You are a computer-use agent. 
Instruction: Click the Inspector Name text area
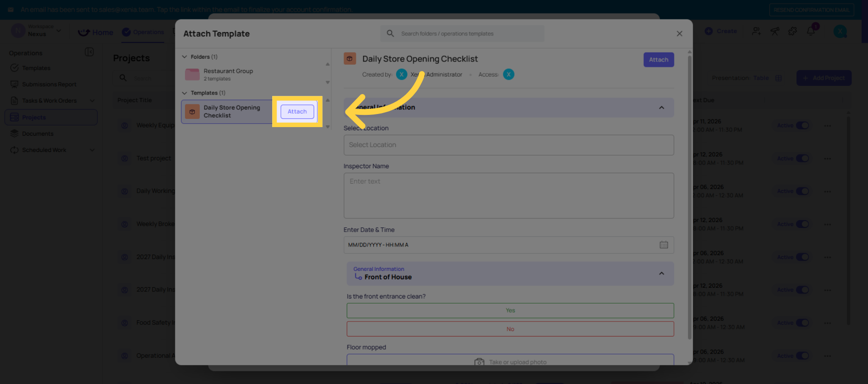pyautogui.click(x=509, y=196)
